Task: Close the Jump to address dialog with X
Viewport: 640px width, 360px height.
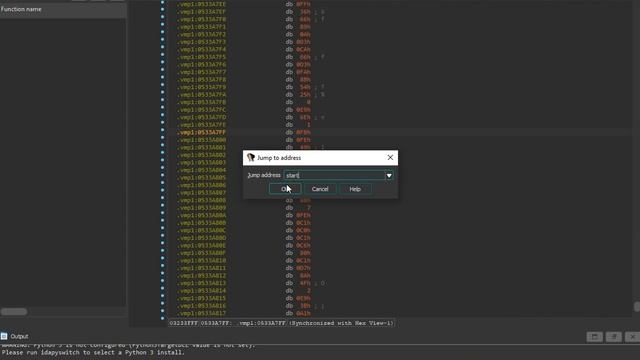Action: pyautogui.click(x=390, y=158)
